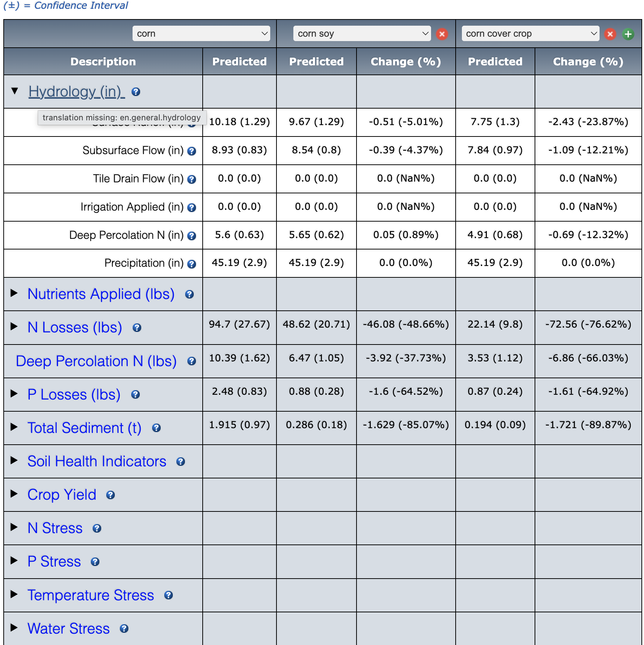Click the P Losses (lbs) link
Image resolution: width=644 pixels, height=645 pixels.
tap(74, 395)
